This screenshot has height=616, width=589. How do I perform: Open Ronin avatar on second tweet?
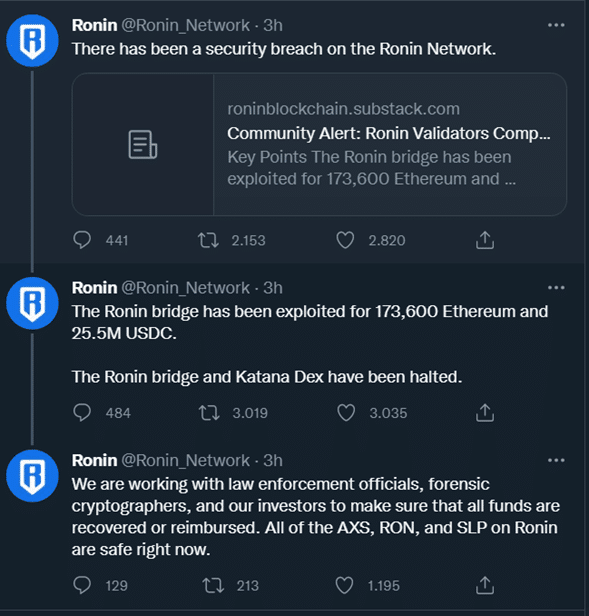pos(32,303)
